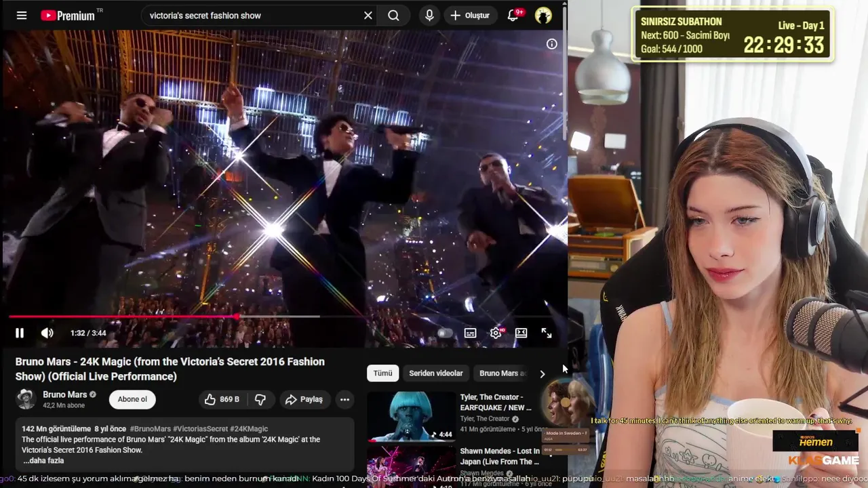Click the 142 Mn görüntüleme view count
The height and width of the screenshot is (488, 868).
[56, 429]
